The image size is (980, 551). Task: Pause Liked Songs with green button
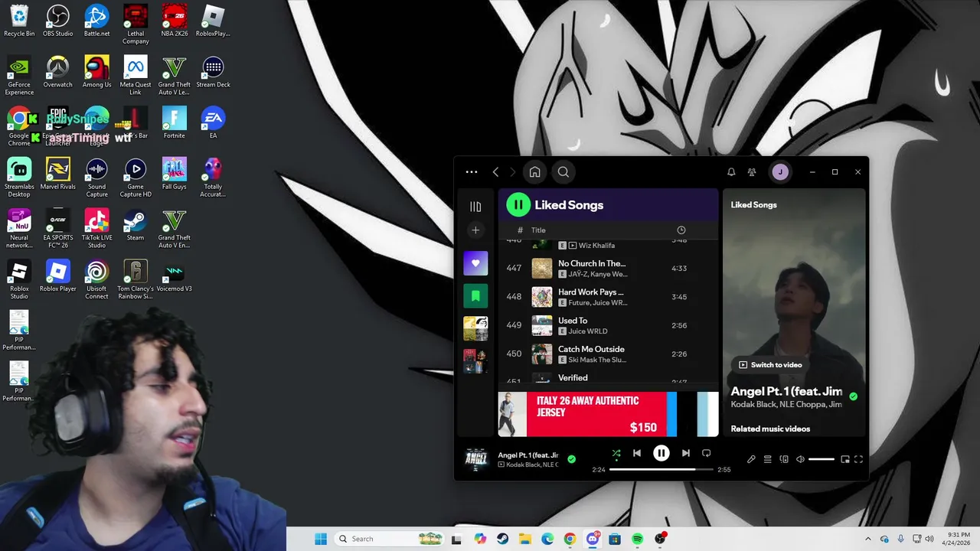click(518, 205)
